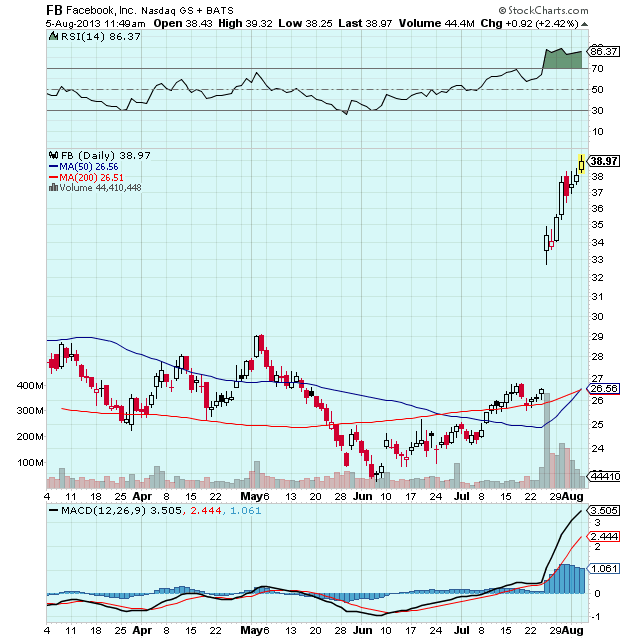Click the 38.97 last price tag

pos(603,161)
